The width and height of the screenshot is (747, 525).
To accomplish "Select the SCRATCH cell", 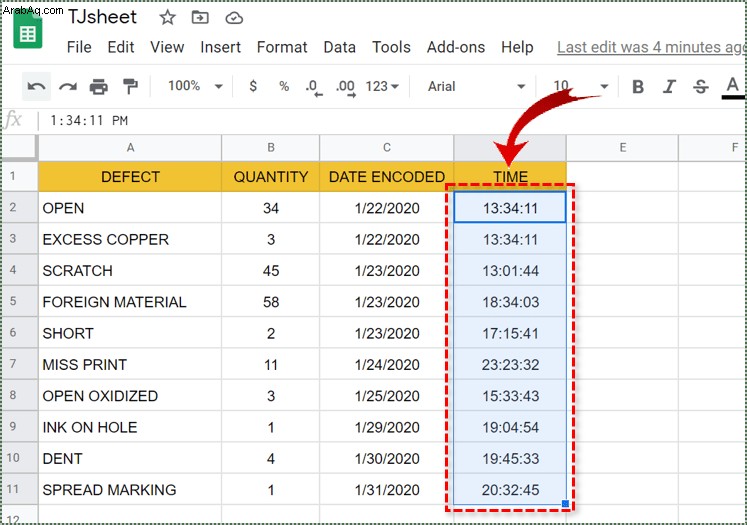I will tap(130, 271).
